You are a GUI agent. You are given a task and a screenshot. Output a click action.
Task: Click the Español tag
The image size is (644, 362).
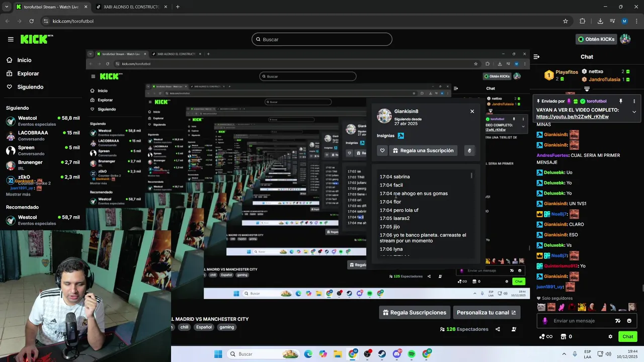pos(204,327)
